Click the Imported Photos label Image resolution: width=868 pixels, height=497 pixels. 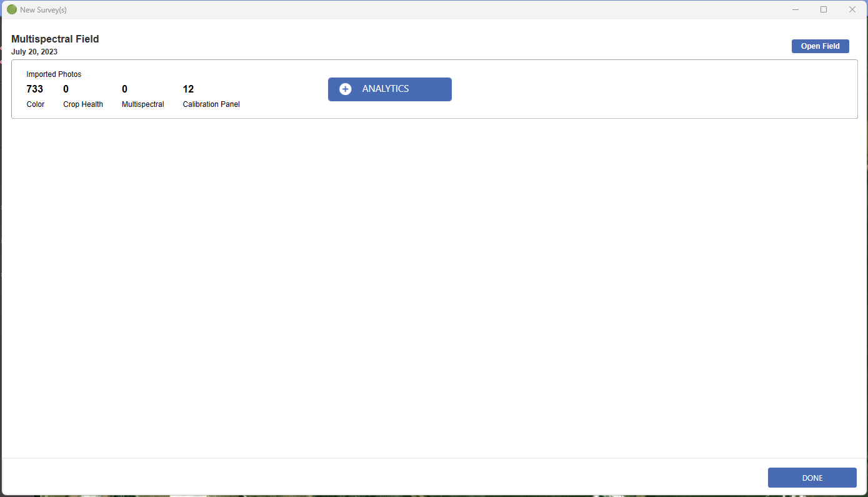point(54,74)
